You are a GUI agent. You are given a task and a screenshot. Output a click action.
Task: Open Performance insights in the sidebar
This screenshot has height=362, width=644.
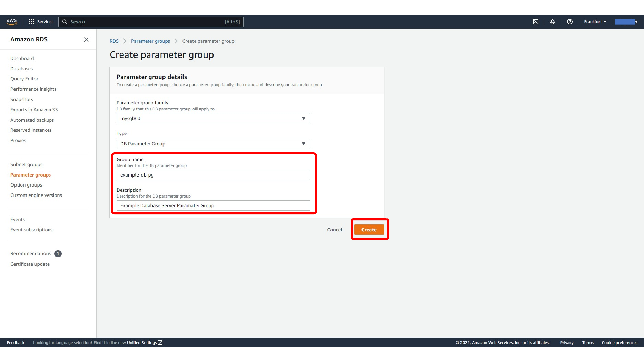point(33,89)
